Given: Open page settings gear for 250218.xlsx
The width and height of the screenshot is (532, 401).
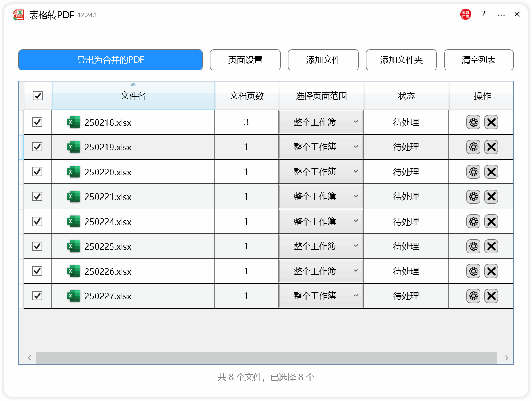Looking at the screenshot, I should 473,122.
